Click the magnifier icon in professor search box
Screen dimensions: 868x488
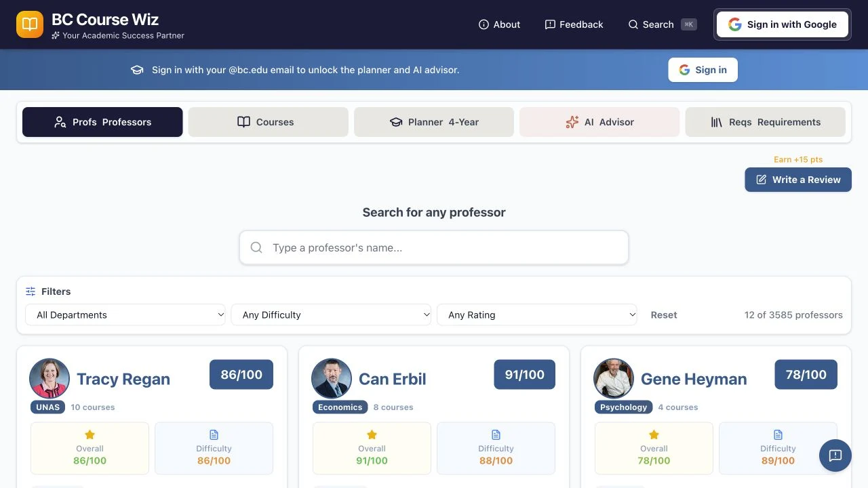(256, 247)
